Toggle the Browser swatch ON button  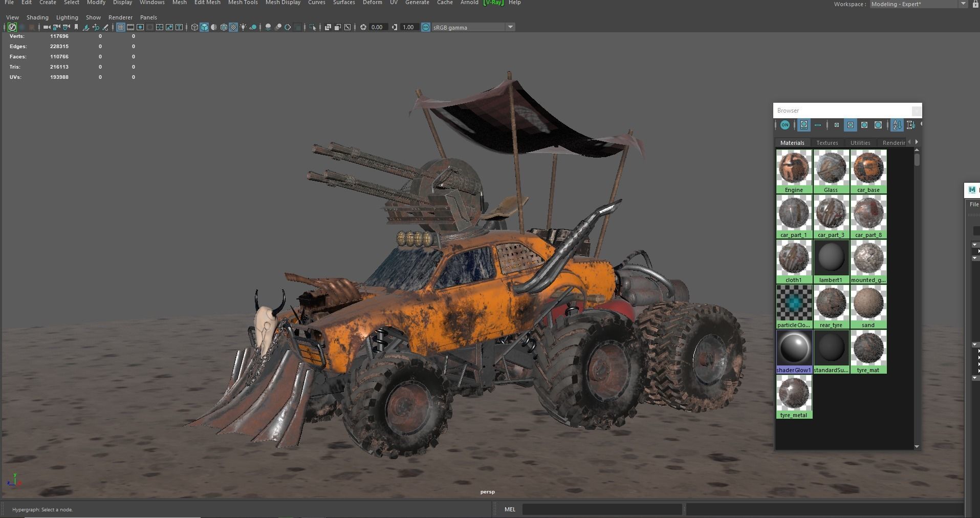(x=785, y=125)
